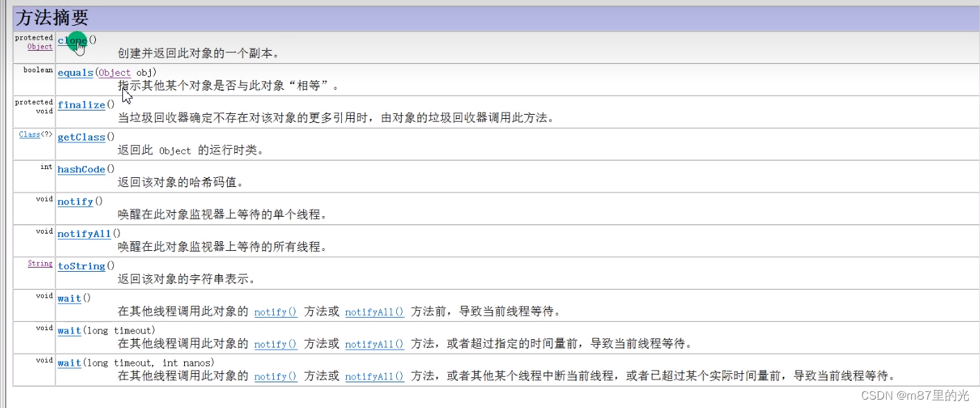The height and width of the screenshot is (408, 980).
Task: Open the wait(long timeout) method link
Action: 68,329
